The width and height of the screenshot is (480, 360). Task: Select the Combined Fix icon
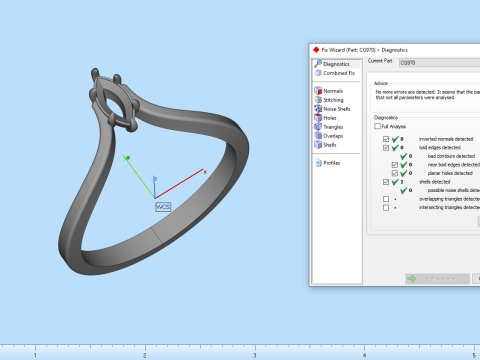[318, 73]
